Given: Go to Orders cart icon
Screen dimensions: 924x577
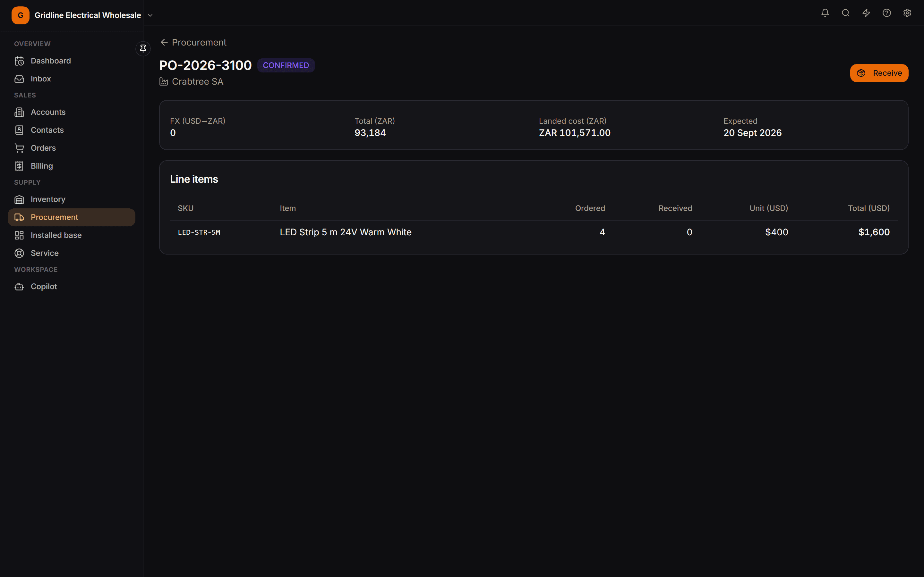Looking at the screenshot, I should click(x=19, y=148).
